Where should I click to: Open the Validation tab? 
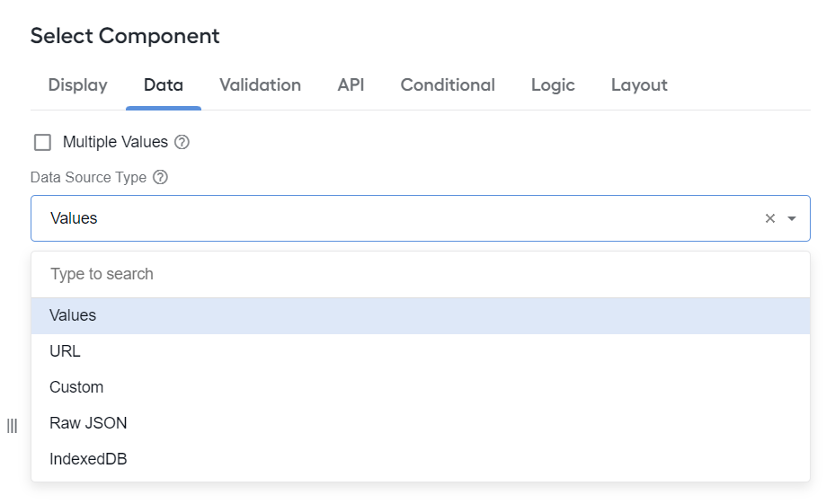[261, 85]
